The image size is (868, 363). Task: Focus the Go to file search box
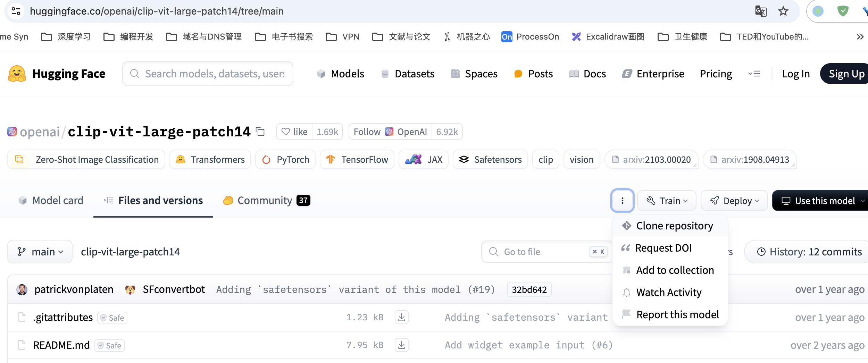click(x=547, y=252)
